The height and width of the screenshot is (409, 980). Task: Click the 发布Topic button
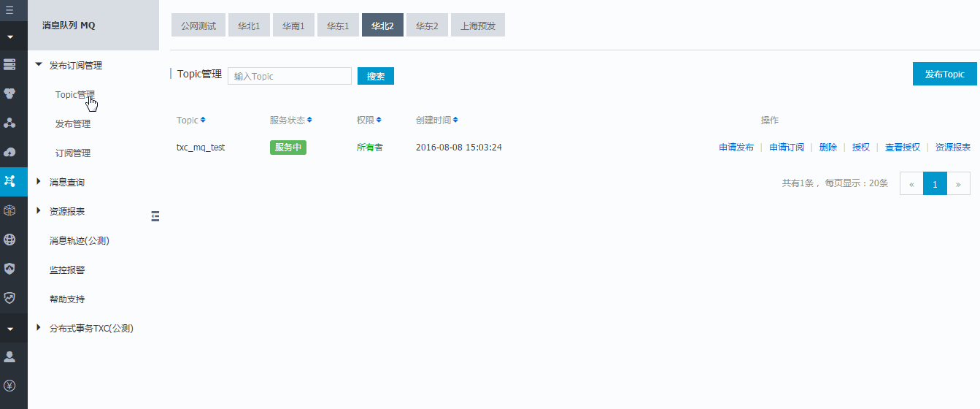point(944,74)
